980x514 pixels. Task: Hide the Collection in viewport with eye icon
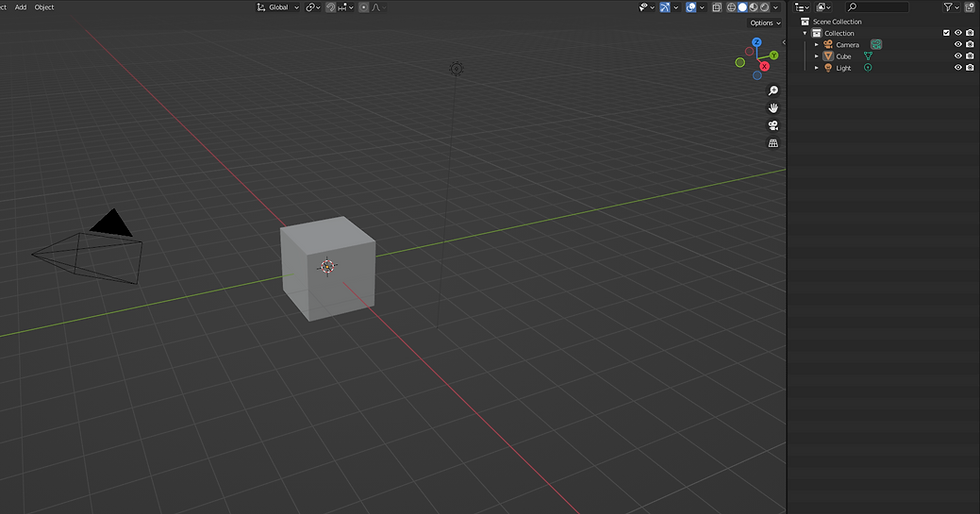click(x=958, y=33)
